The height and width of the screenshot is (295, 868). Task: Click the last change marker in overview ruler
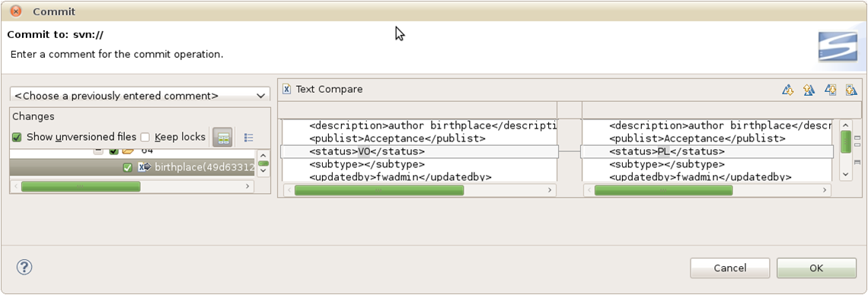tap(857, 163)
